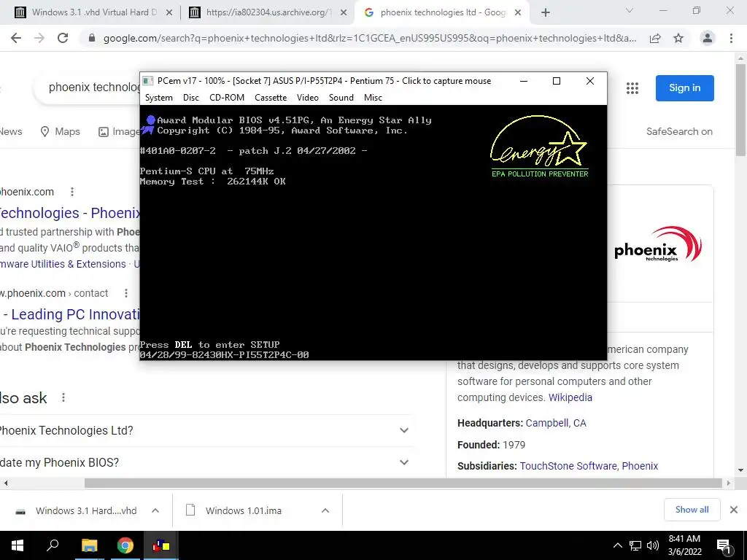Open More options next to People also ask
The height and width of the screenshot is (560, 747).
click(63, 398)
